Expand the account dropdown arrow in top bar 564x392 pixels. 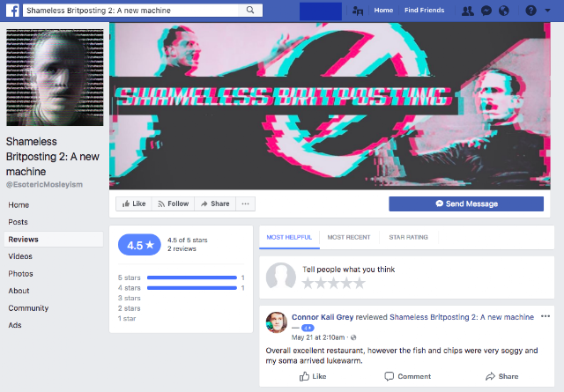547,11
